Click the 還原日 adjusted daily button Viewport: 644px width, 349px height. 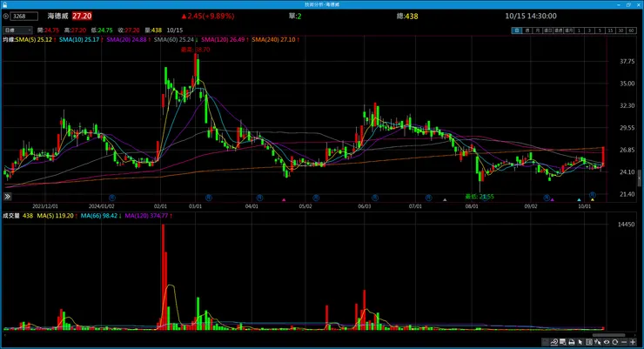[x=548, y=30]
